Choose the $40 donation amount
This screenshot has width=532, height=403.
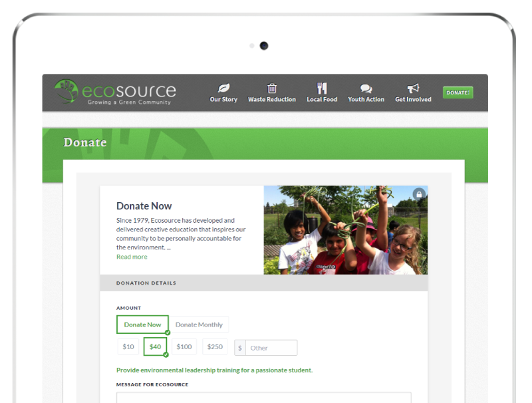click(x=155, y=347)
